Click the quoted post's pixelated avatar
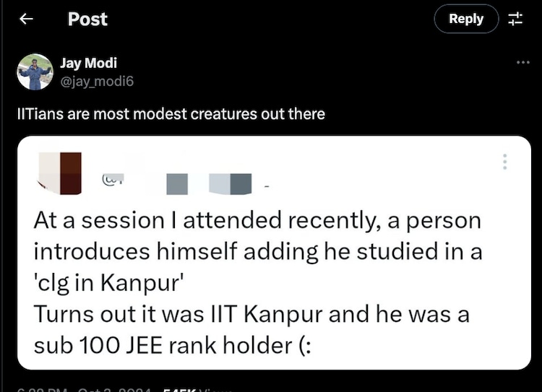Screen dimensions: 542x392 coord(61,173)
